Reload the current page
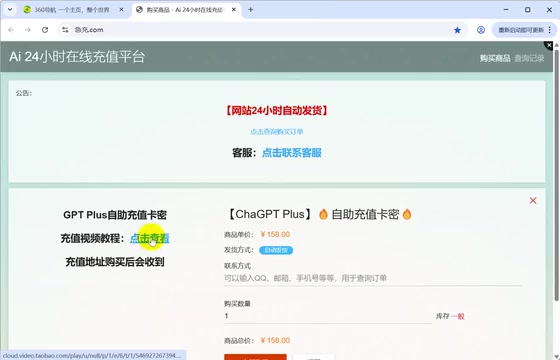 (x=45, y=30)
